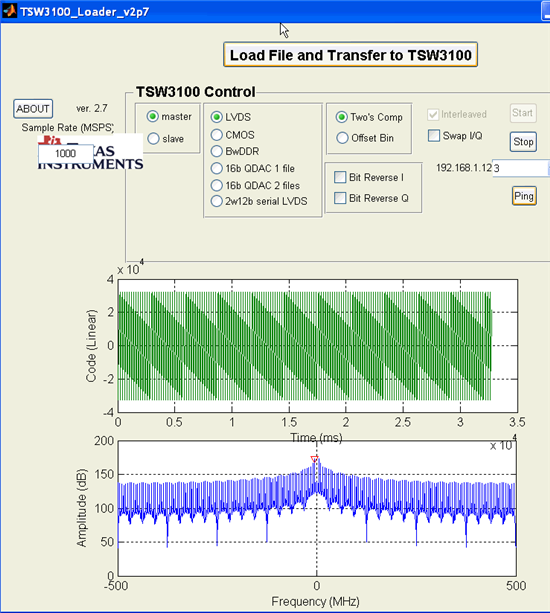Click the TSW3100 Control panel title
This screenshot has height=613, width=550.
tap(196, 92)
